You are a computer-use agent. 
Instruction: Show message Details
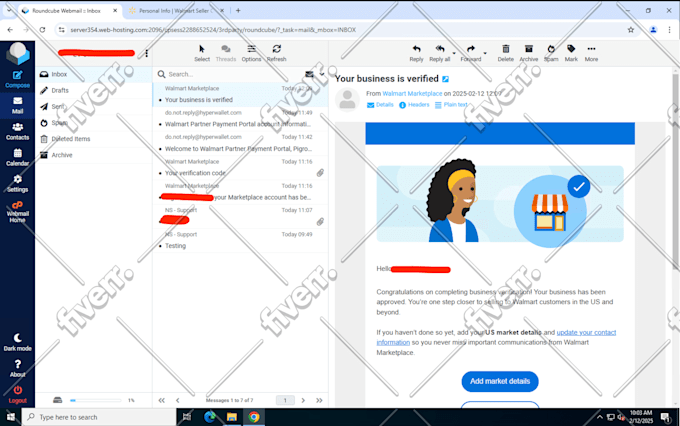point(380,105)
